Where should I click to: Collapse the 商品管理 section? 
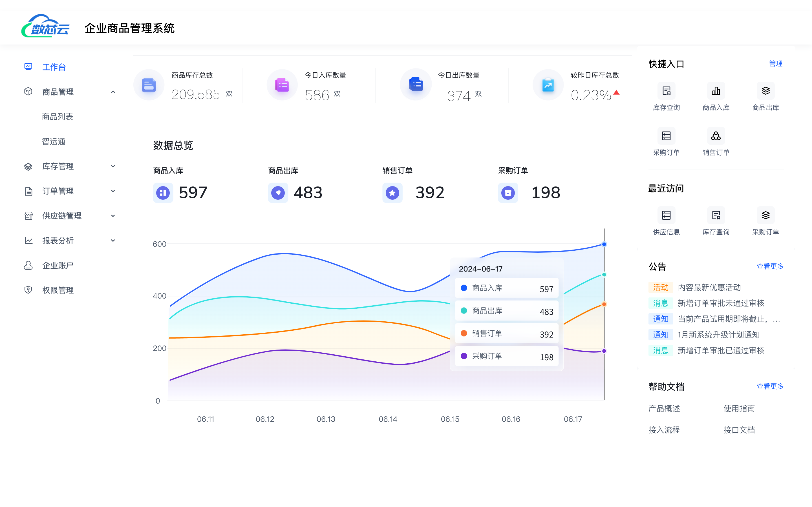click(113, 92)
